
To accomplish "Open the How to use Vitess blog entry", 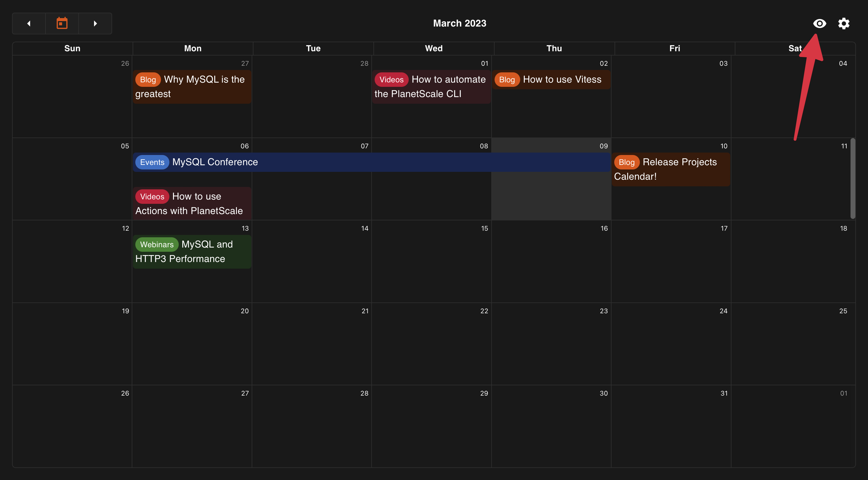I will tap(562, 80).
